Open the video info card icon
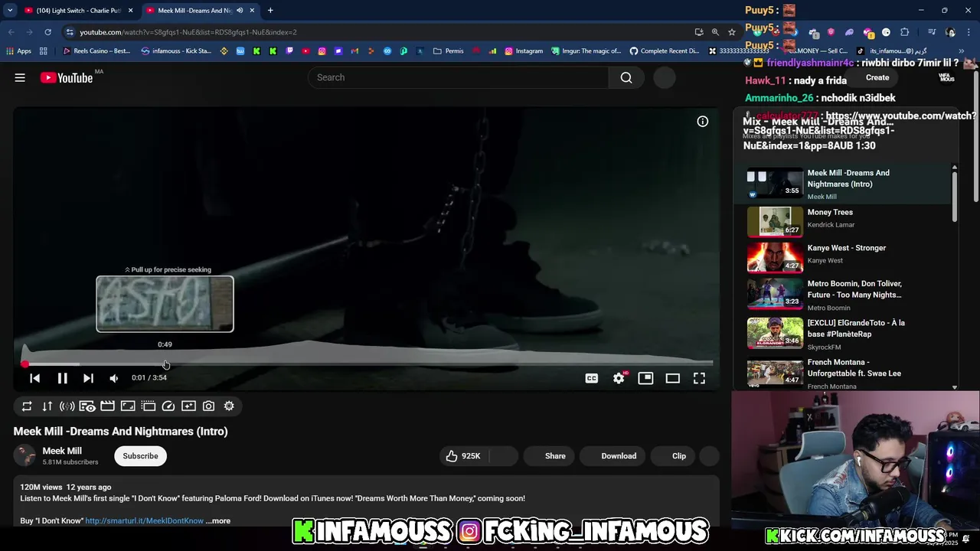This screenshot has width=980, height=551. (702, 122)
